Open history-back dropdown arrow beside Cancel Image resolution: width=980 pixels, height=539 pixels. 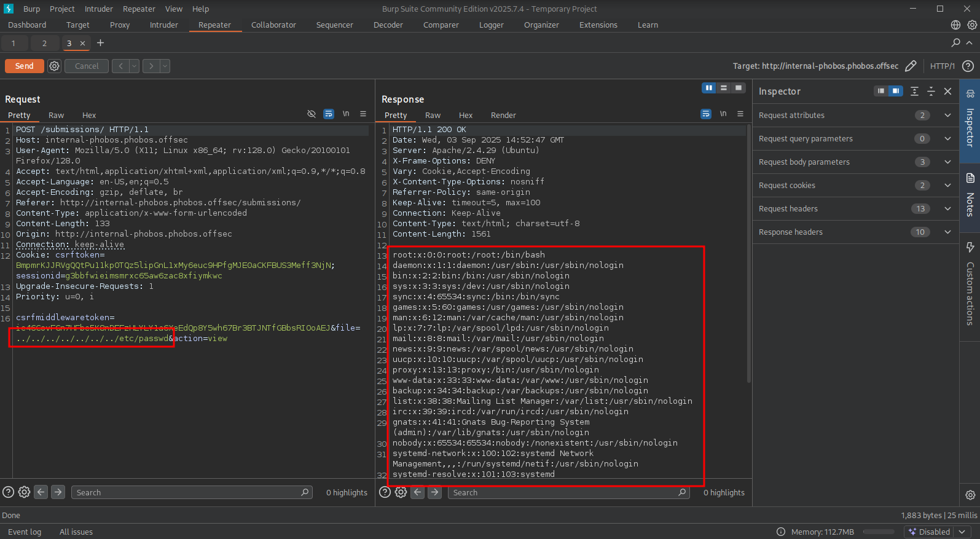(134, 66)
